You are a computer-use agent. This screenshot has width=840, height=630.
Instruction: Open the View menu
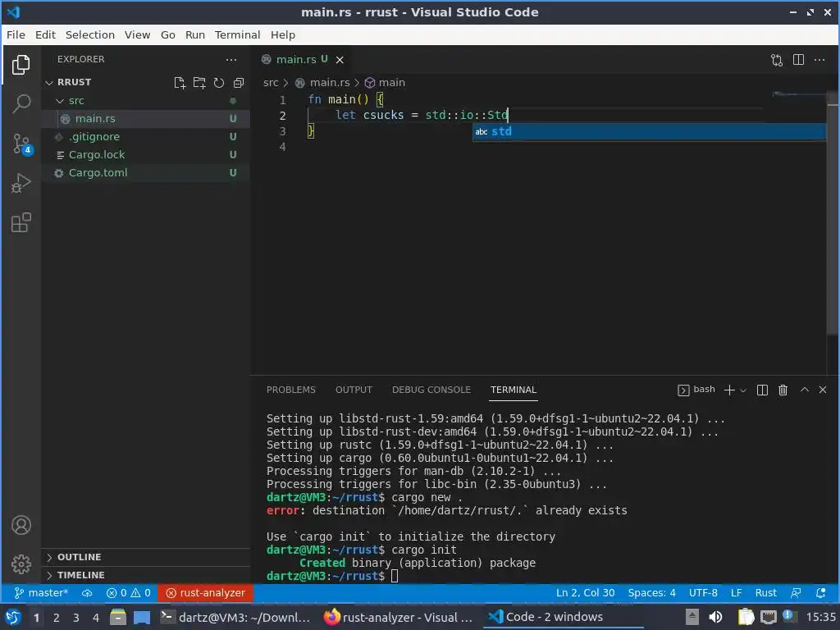(137, 34)
